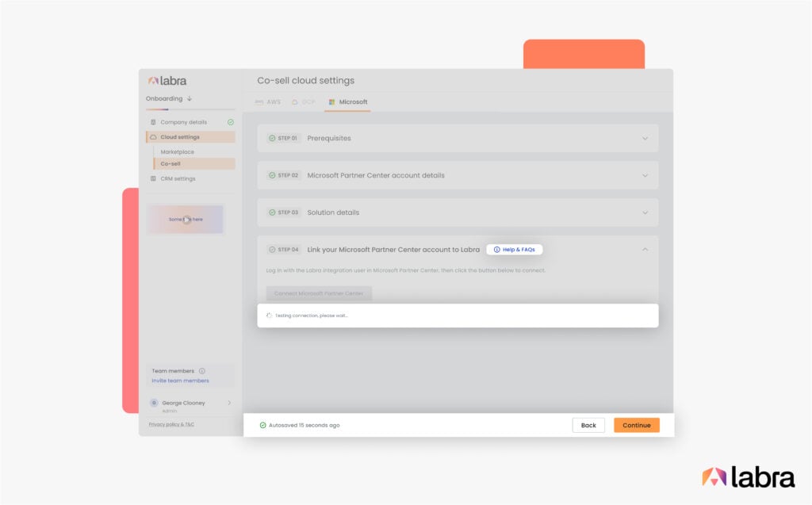Click the Team members info icon
The height and width of the screenshot is (505, 812).
coord(202,371)
